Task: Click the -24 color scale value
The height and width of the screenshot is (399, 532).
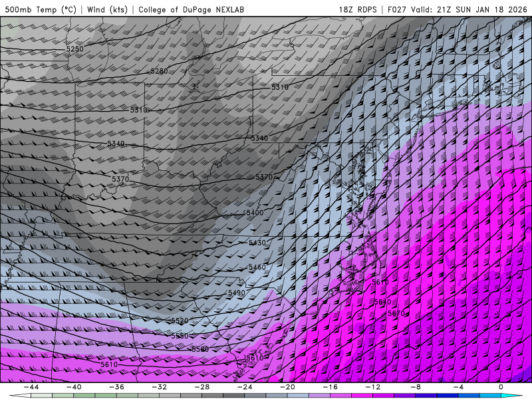Action: (245, 387)
